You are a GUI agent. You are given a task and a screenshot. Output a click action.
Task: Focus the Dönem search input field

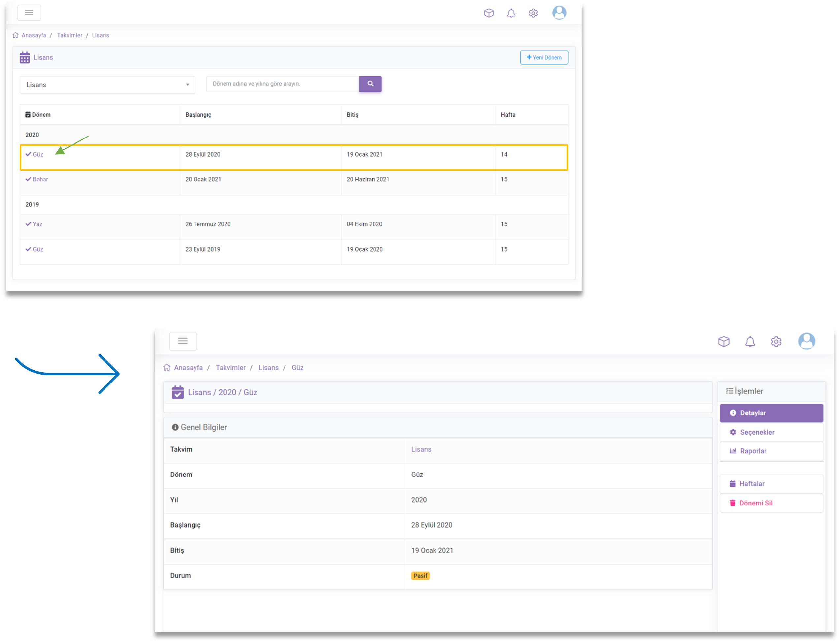[x=283, y=84]
